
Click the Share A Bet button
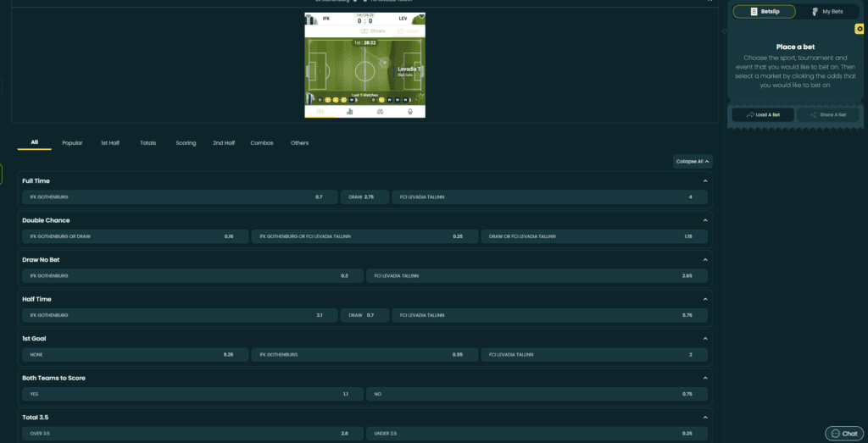[827, 115]
